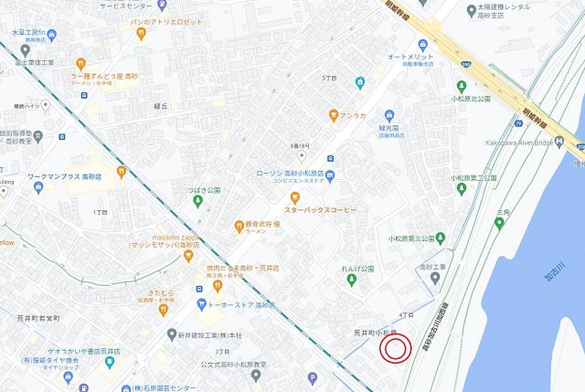Click the 加古川 river label
Screen dimensions: 585x392
tap(555, 271)
